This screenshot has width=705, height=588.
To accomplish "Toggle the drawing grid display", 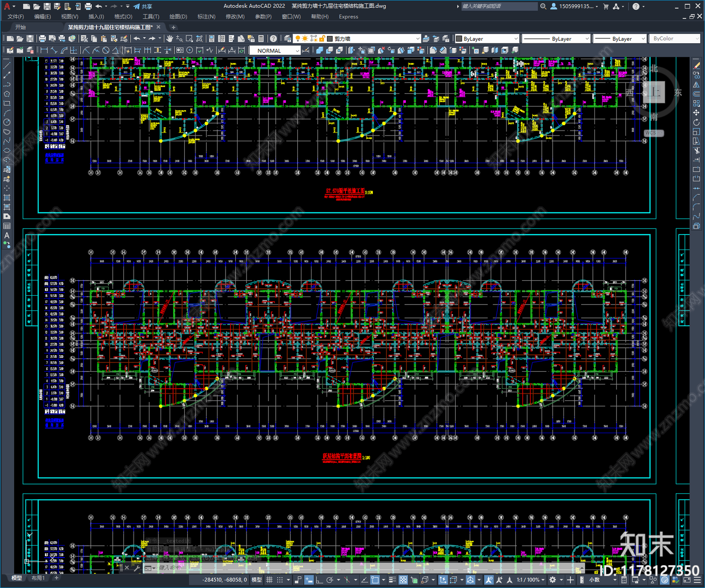I will click(269, 580).
